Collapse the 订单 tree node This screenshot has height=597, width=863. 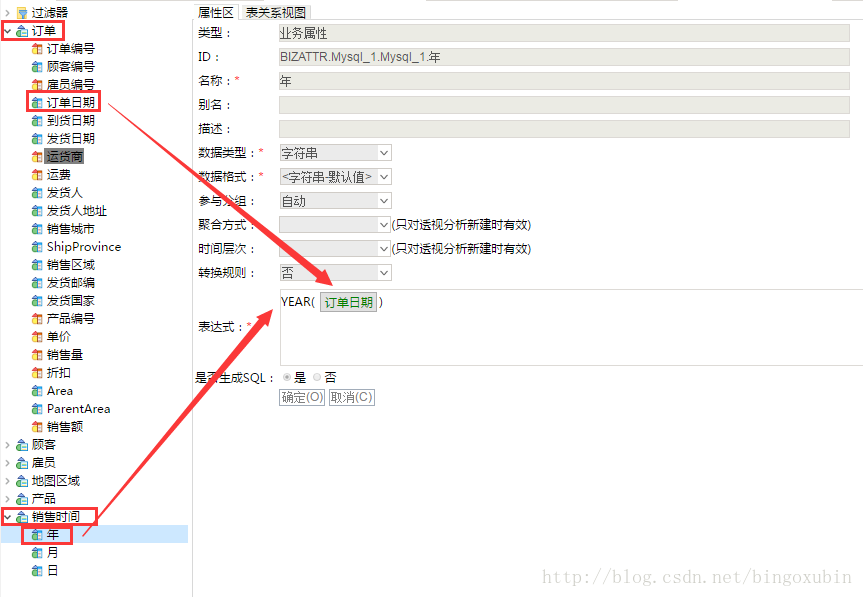(x=7, y=31)
